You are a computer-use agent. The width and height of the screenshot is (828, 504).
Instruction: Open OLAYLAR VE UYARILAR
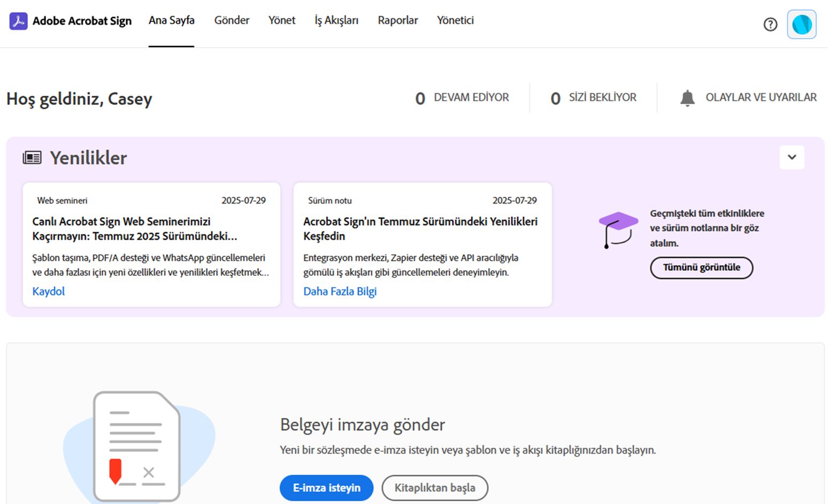761,98
